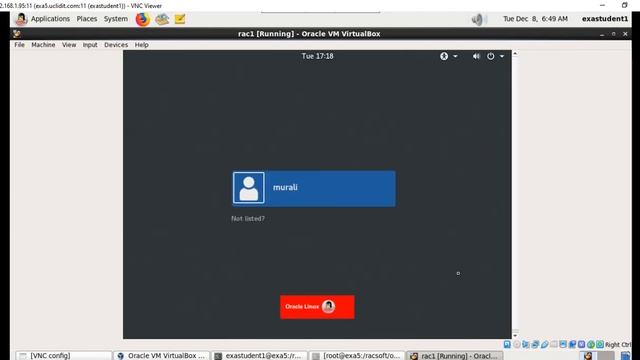Open the Devices menu

pyautogui.click(x=116, y=45)
